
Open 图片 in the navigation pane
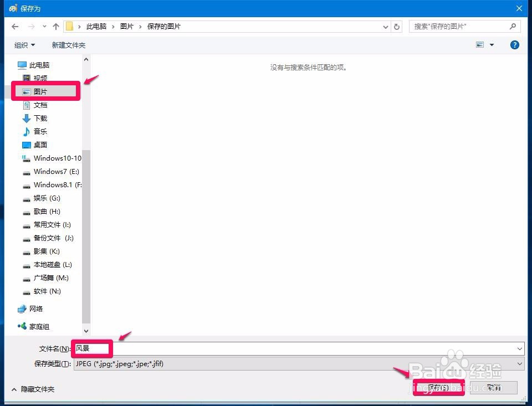pyautogui.click(x=40, y=91)
